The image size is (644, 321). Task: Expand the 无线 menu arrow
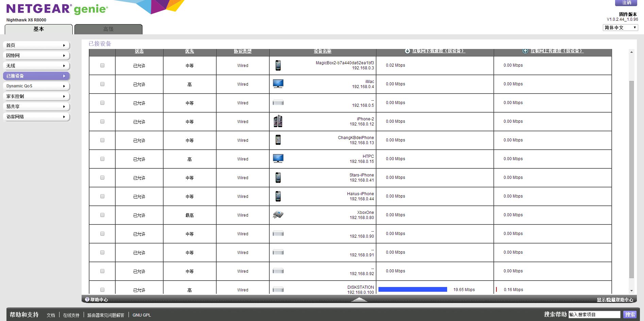(x=64, y=66)
